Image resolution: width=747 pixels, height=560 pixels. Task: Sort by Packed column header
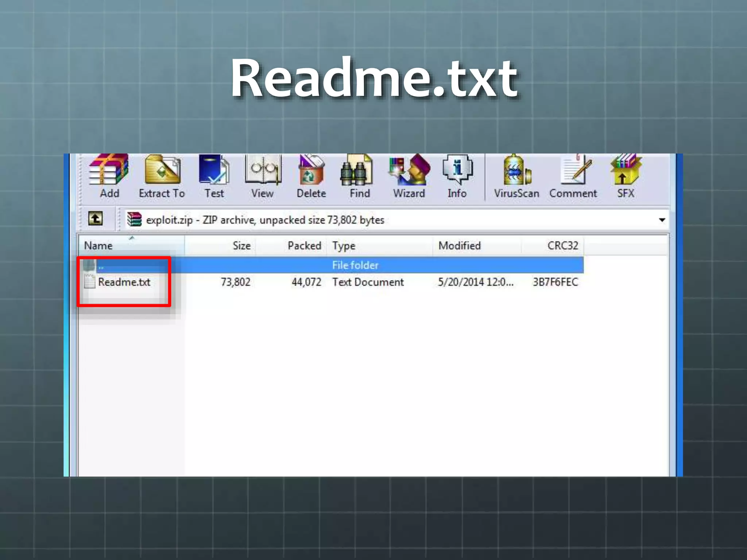(291, 245)
